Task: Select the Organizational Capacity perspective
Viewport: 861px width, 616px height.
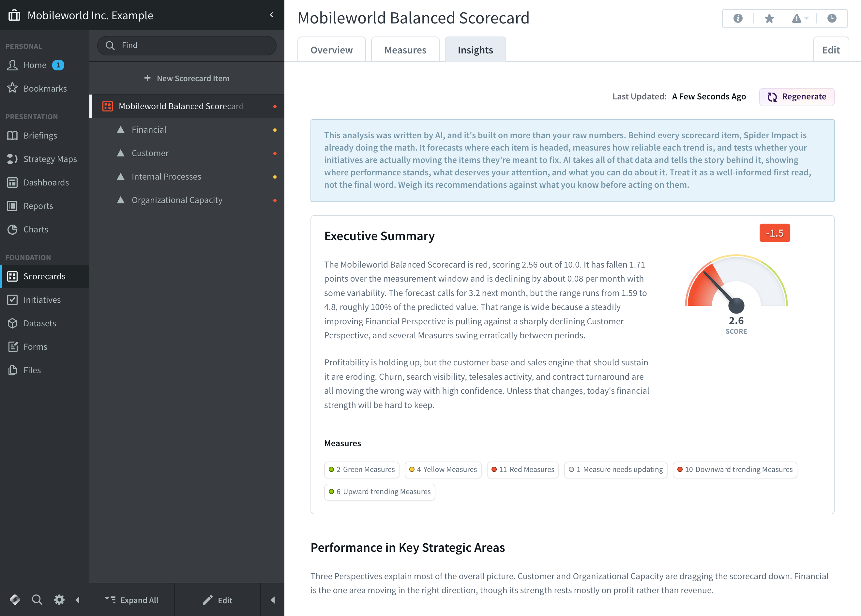Action: pos(187,200)
